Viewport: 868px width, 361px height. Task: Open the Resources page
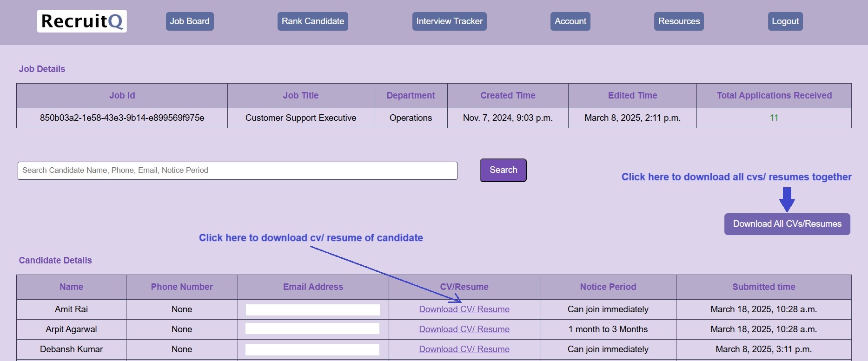click(x=679, y=21)
